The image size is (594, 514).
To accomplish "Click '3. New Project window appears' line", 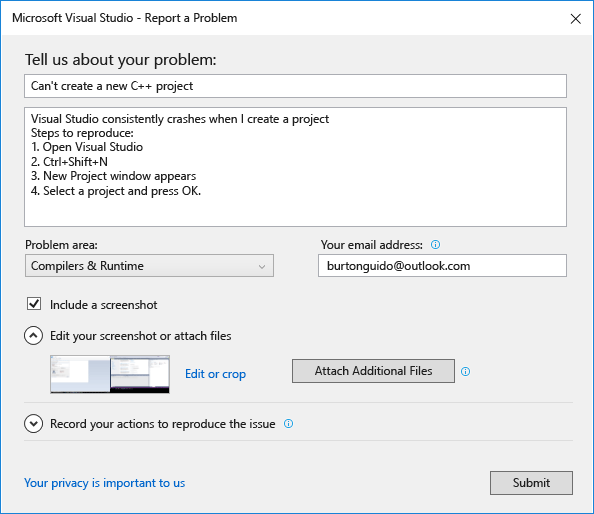I will click(x=113, y=176).
